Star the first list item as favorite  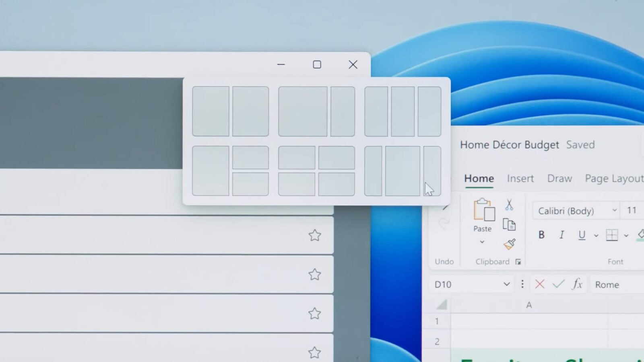[x=315, y=236]
